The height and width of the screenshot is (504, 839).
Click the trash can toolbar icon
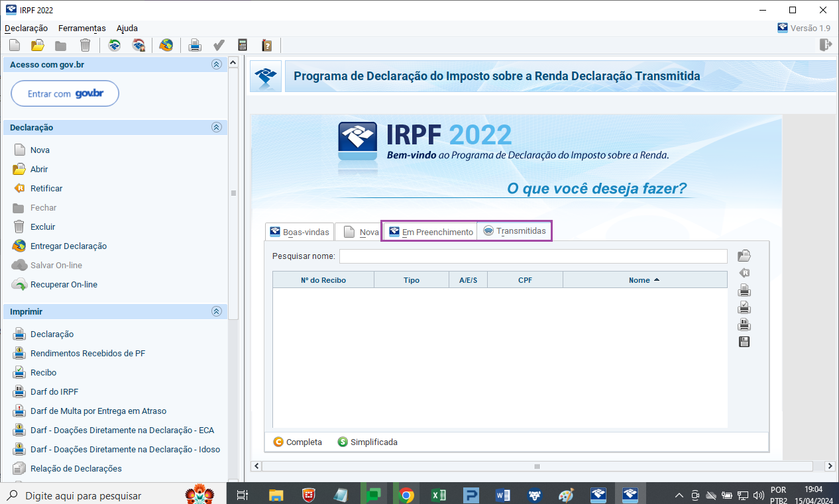click(85, 45)
